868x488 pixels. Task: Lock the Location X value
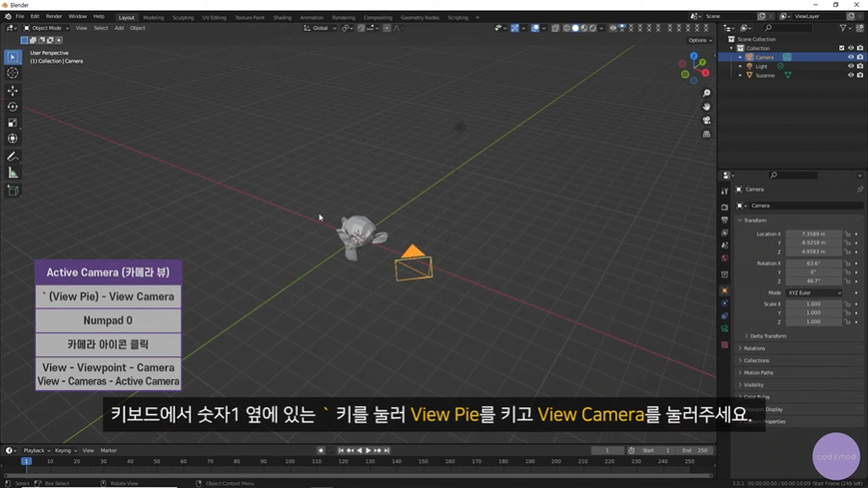point(848,234)
